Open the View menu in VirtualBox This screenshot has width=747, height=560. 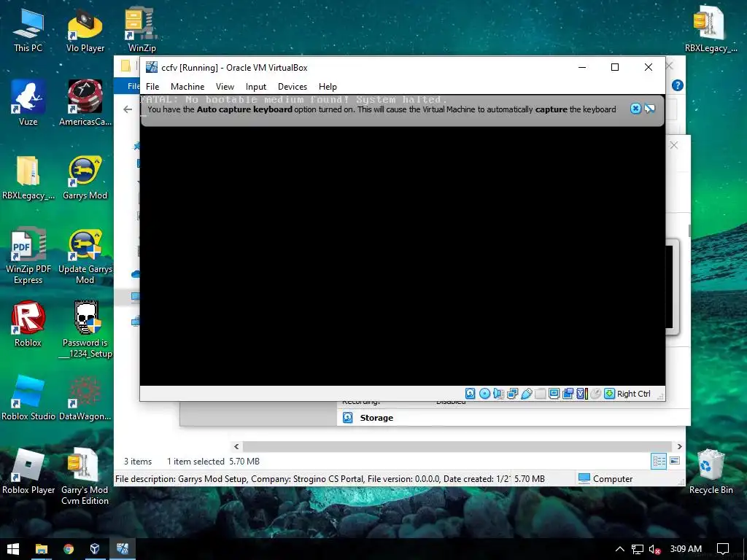[x=225, y=87]
